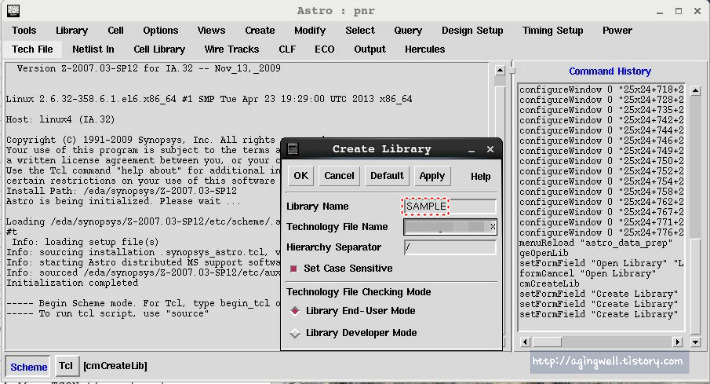Open the Cell menu
Screen dimensions: 710x384
tap(115, 31)
